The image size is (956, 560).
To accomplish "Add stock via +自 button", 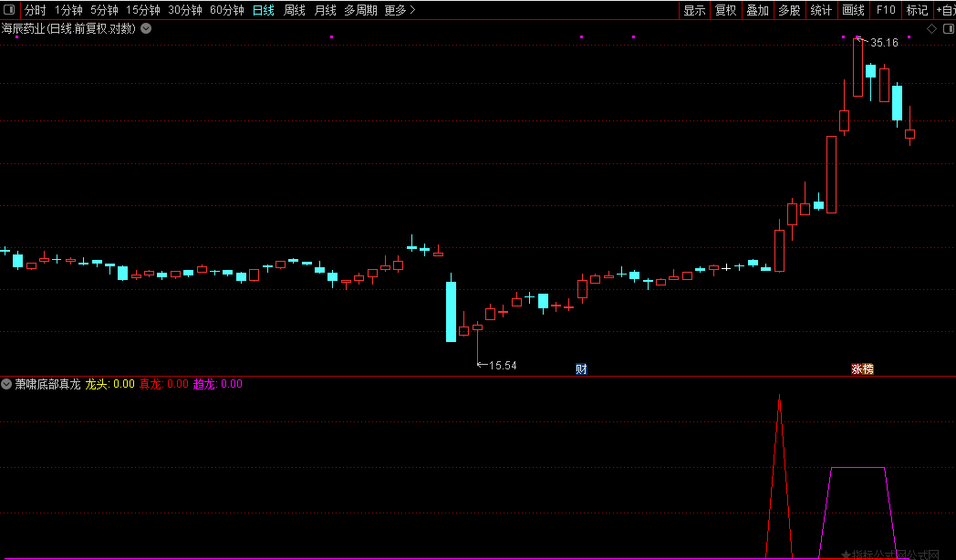I will [946, 10].
